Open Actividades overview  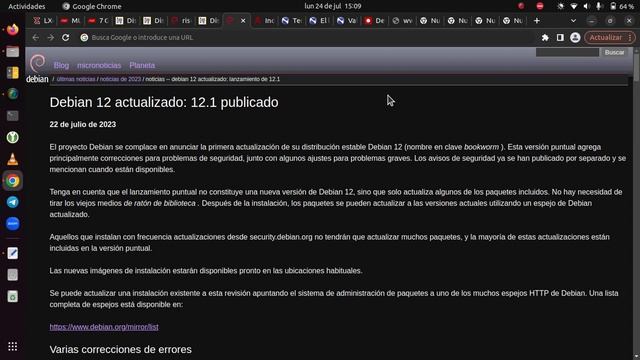point(27,6)
